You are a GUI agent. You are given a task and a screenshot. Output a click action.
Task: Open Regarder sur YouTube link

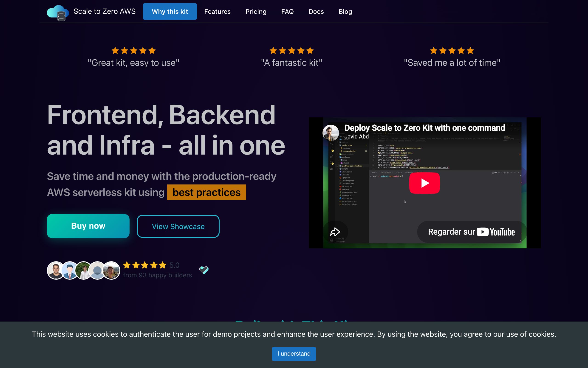[471, 232]
